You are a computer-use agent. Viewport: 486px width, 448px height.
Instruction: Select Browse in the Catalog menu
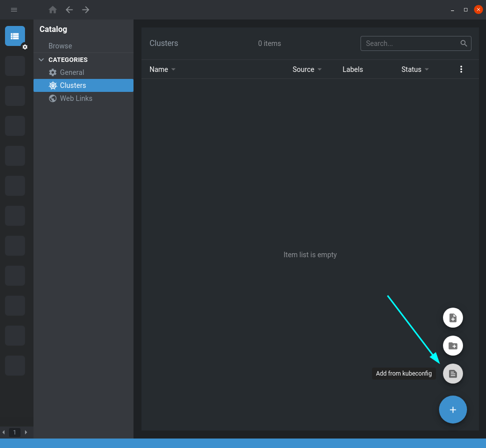(x=60, y=45)
